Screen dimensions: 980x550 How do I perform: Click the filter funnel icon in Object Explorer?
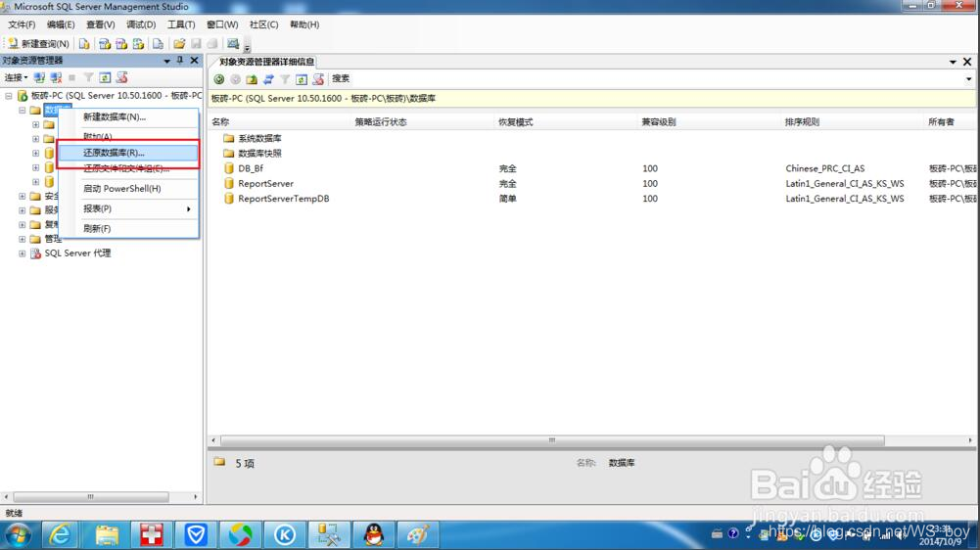89,77
